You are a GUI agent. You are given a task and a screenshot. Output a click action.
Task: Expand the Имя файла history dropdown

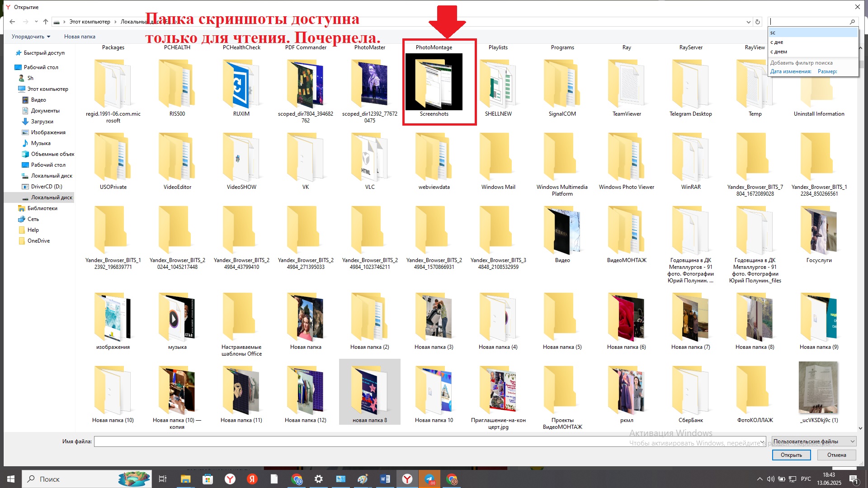tap(763, 441)
